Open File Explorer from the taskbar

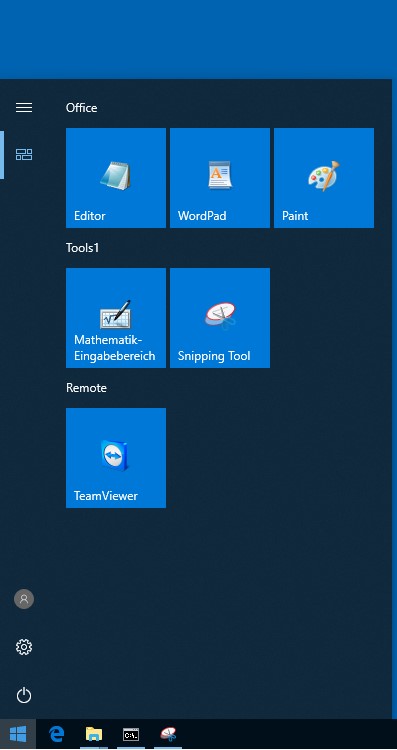point(94,734)
